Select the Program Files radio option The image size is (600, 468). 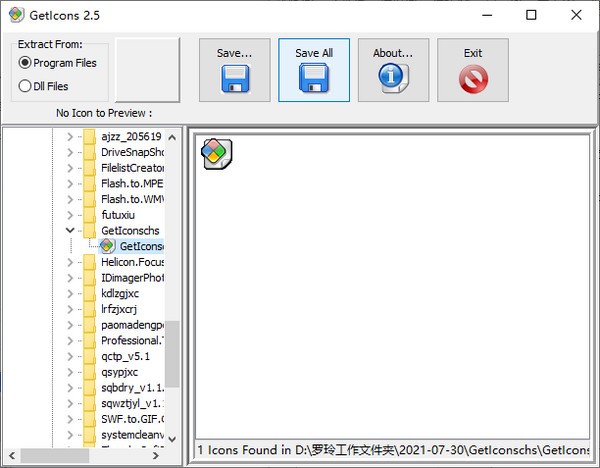tap(25, 63)
